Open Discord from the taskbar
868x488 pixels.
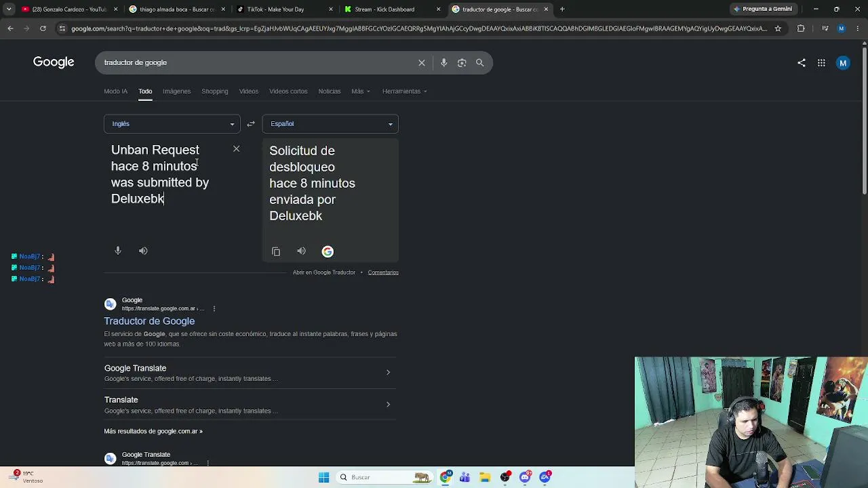[525, 477]
